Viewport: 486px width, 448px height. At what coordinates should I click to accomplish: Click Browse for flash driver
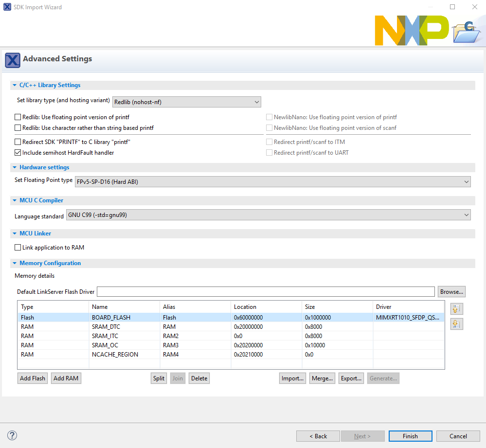pos(451,292)
